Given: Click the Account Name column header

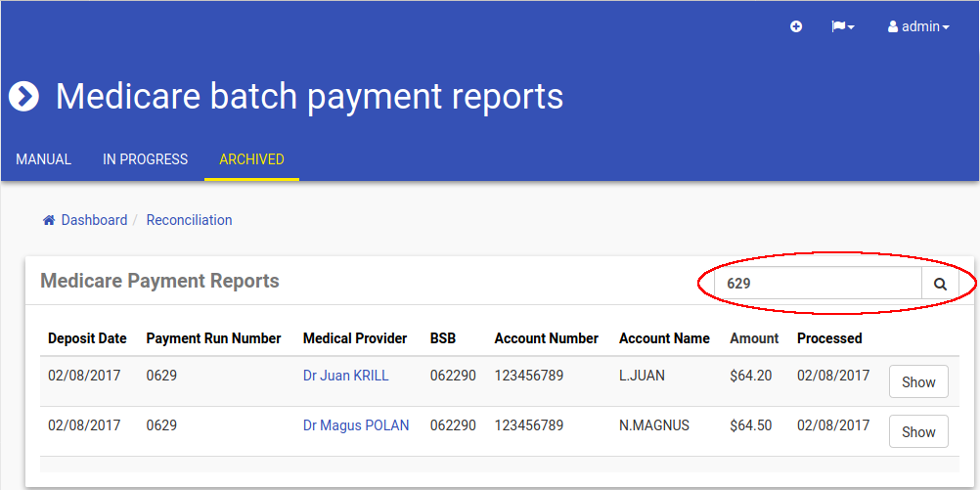Looking at the screenshot, I should (x=664, y=338).
